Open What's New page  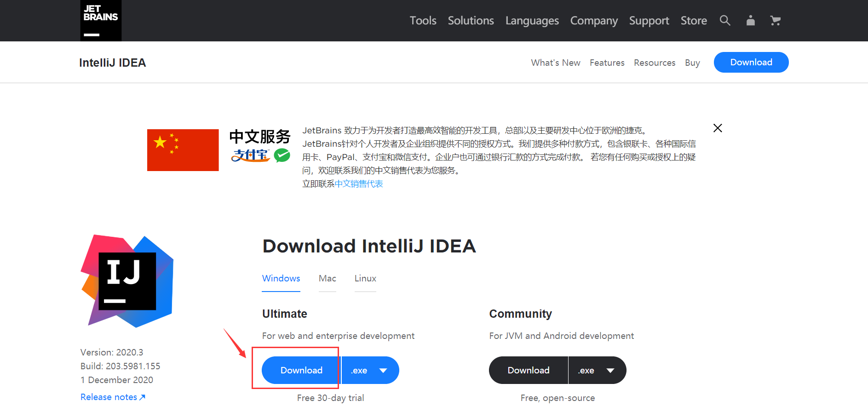(556, 63)
